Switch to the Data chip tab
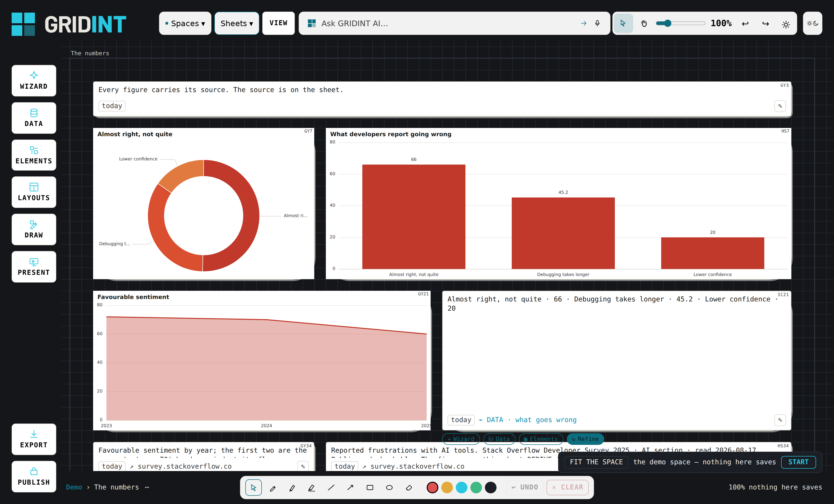834x504 pixels. [x=499, y=439]
